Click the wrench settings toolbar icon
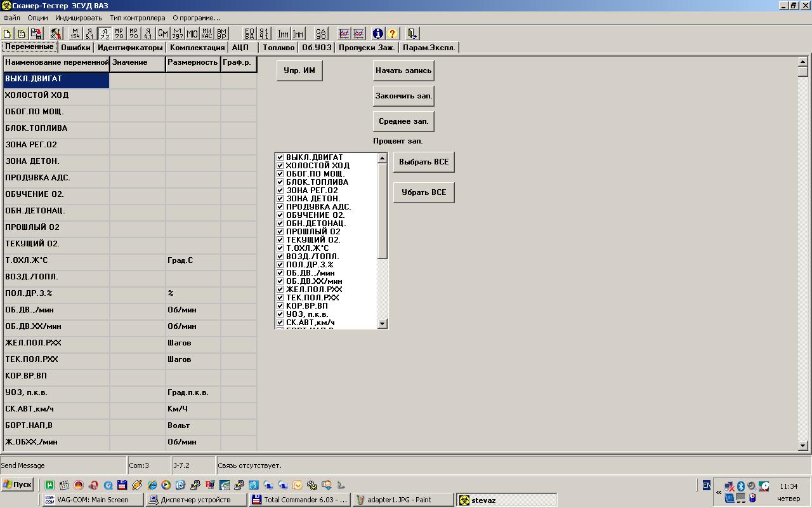The image size is (812, 508). click(56, 34)
